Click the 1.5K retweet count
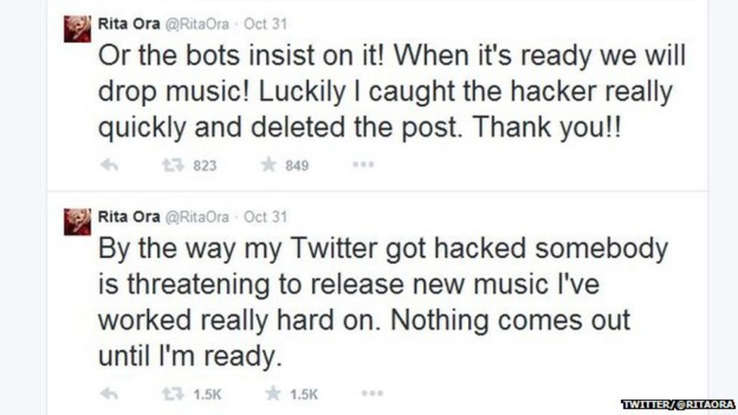This screenshot has width=738, height=415. tap(208, 394)
